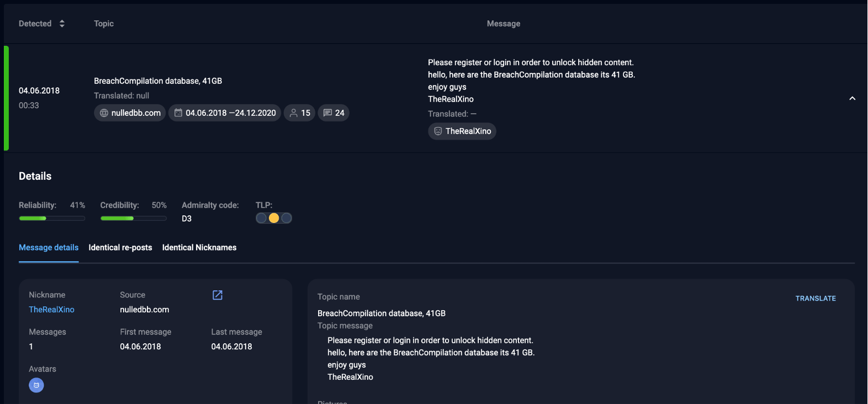Click the Credibility progress bar
The width and height of the screenshot is (868, 404).
pyautogui.click(x=133, y=219)
